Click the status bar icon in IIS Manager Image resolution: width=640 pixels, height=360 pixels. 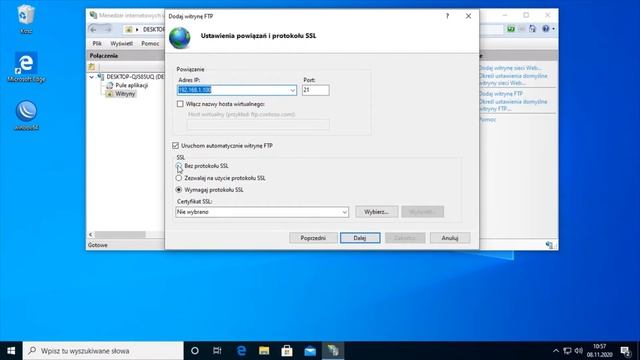click(549, 245)
